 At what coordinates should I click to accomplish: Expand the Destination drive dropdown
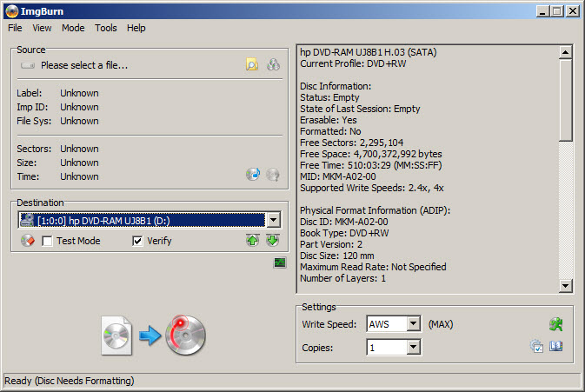274,220
